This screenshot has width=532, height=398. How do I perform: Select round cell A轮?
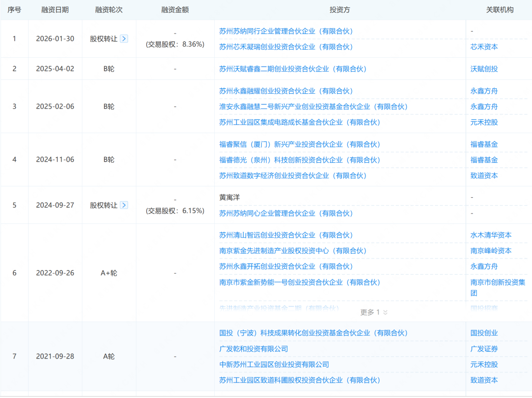click(x=109, y=357)
